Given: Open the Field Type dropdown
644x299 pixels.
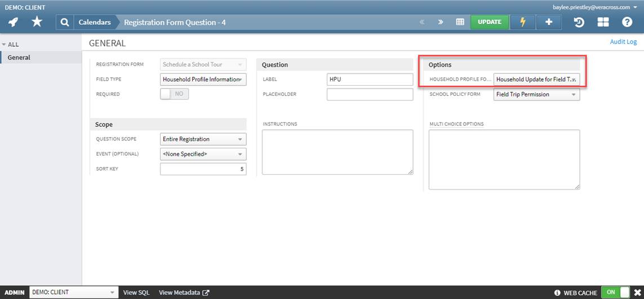Looking at the screenshot, I should click(203, 80).
